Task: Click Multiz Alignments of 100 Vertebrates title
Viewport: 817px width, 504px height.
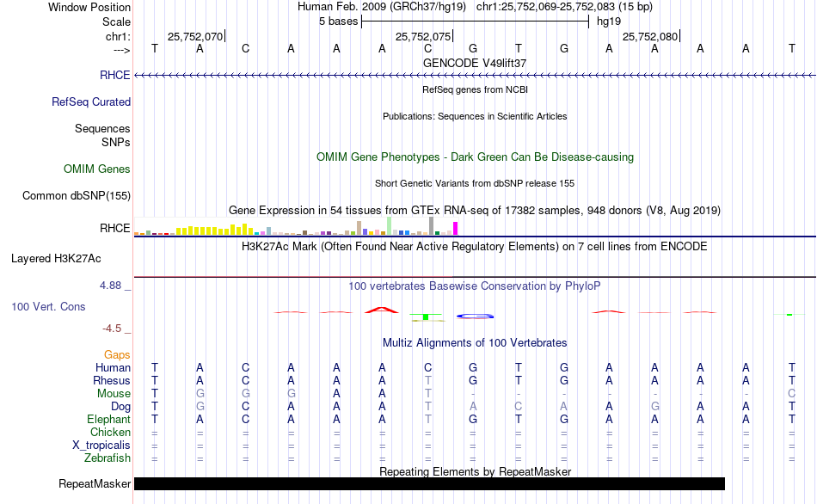Action: [475, 343]
